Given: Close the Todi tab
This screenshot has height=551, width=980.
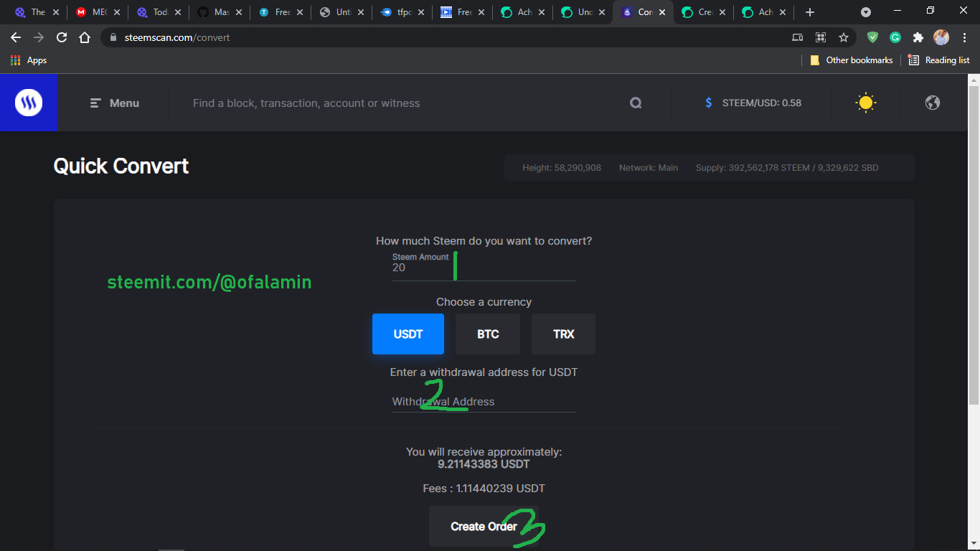Looking at the screenshot, I should pyautogui.click(x=178, y=12).
